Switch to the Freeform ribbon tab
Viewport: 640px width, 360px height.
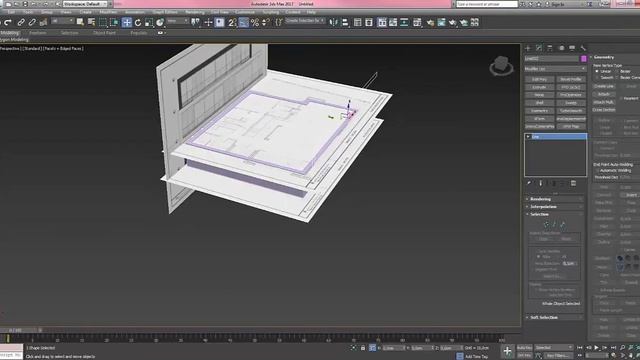point(38,33)
